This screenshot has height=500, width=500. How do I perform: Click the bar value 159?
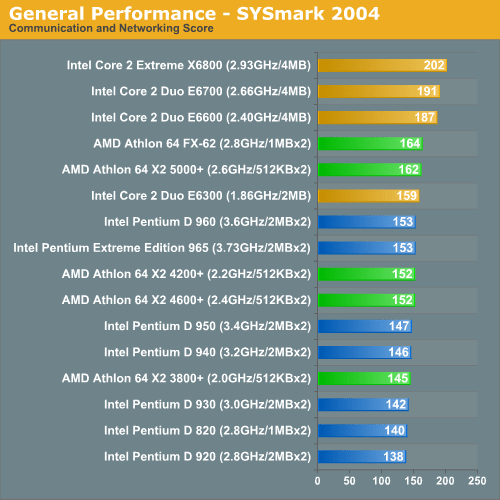tap(407, 196)
